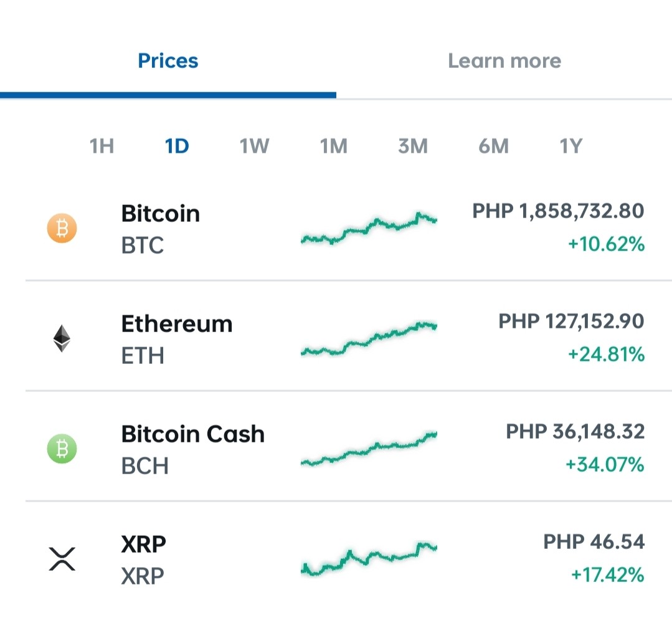
Task: Choose the 3M time range
Action: pyautogui.click(x=413, y=146)
